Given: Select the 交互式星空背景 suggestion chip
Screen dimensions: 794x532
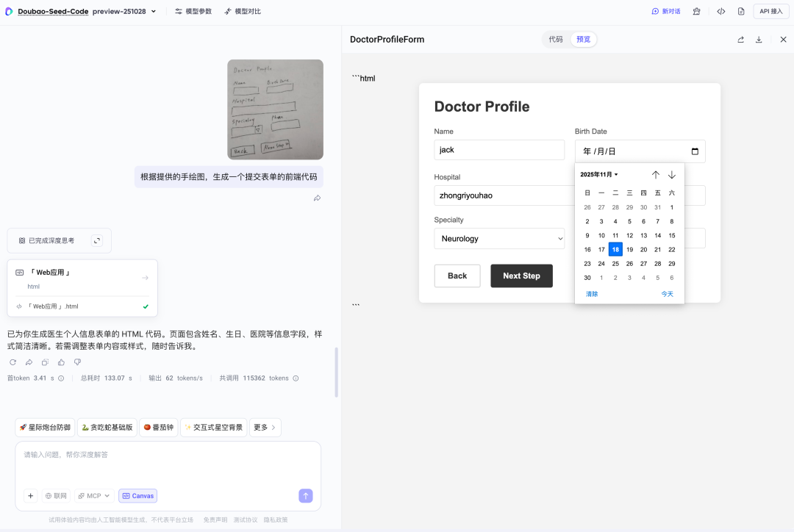Looking at the screenshot, I should click(214, 427).
